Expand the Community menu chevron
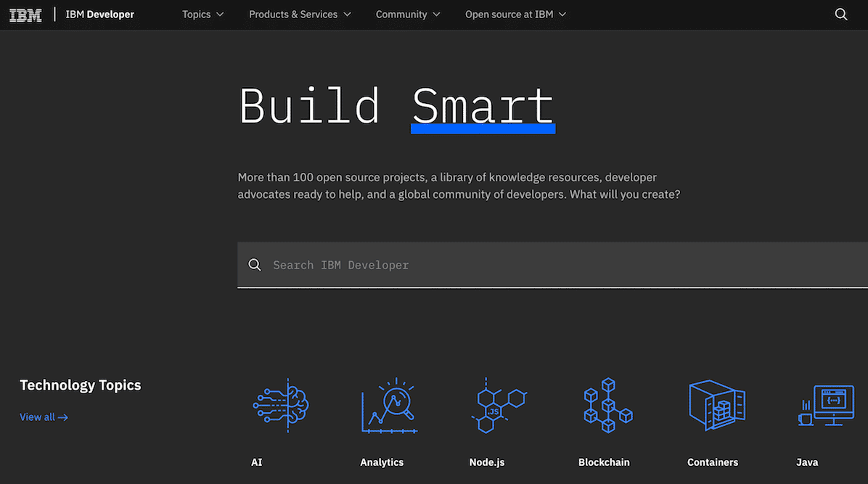The width and height of the screenshot is (868, 484). 436,15
